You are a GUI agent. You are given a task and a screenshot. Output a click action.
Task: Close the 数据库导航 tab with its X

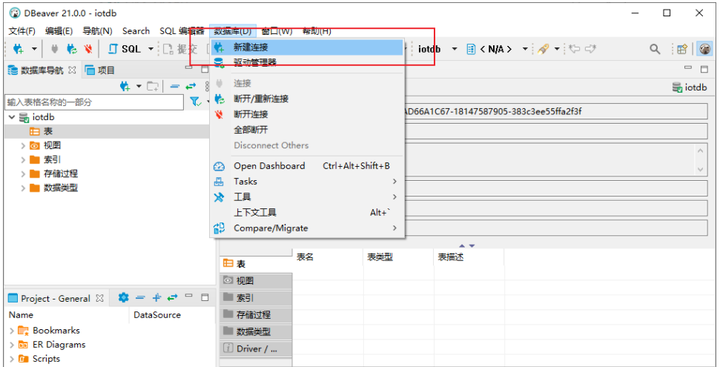[72, 70]
